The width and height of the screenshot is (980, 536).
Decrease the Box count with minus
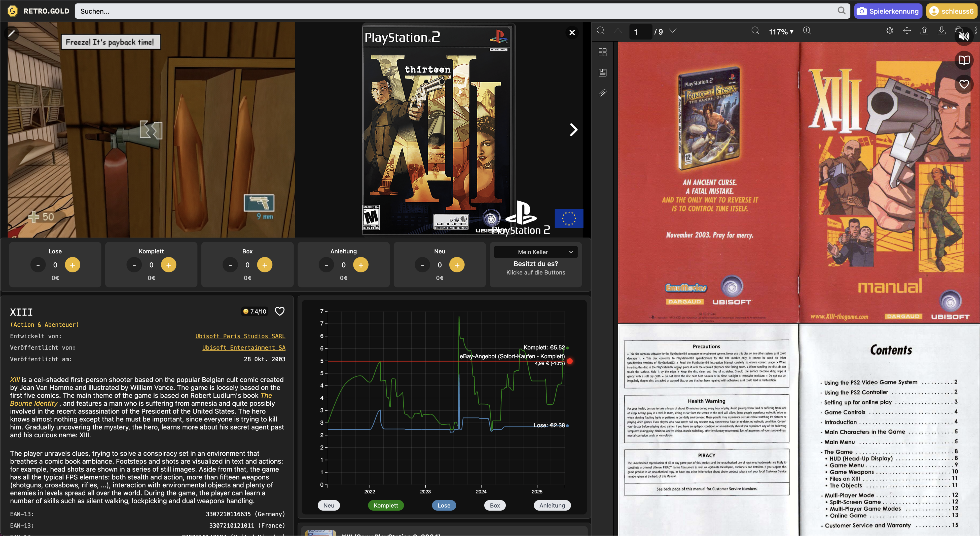[230, 265]
